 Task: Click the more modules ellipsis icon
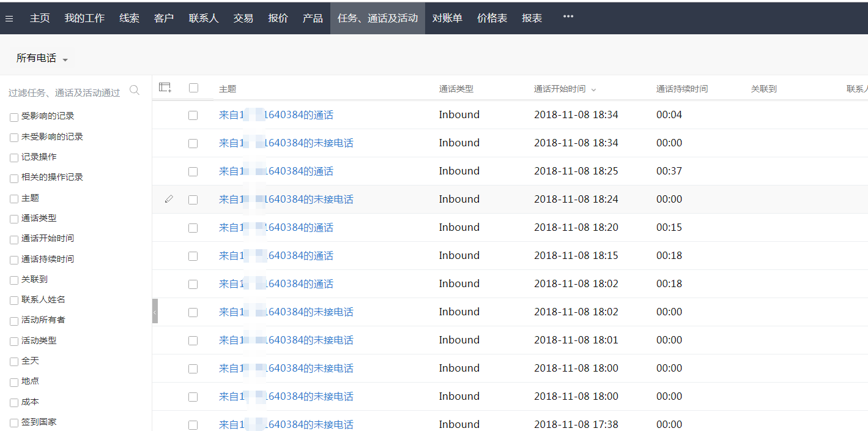(568, 17)
